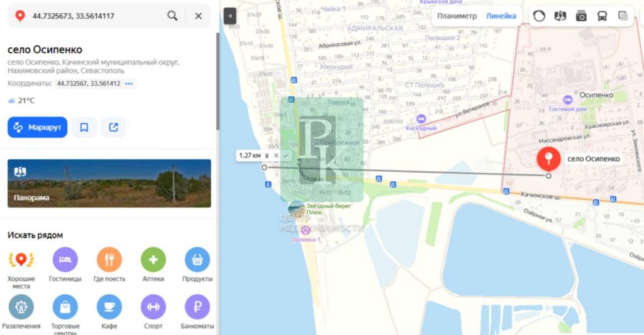This screenshot has height=335, width=644.
Task: Delete ruler measurement with trash icon
Action: pyautogui.click(x=267, y=156)
